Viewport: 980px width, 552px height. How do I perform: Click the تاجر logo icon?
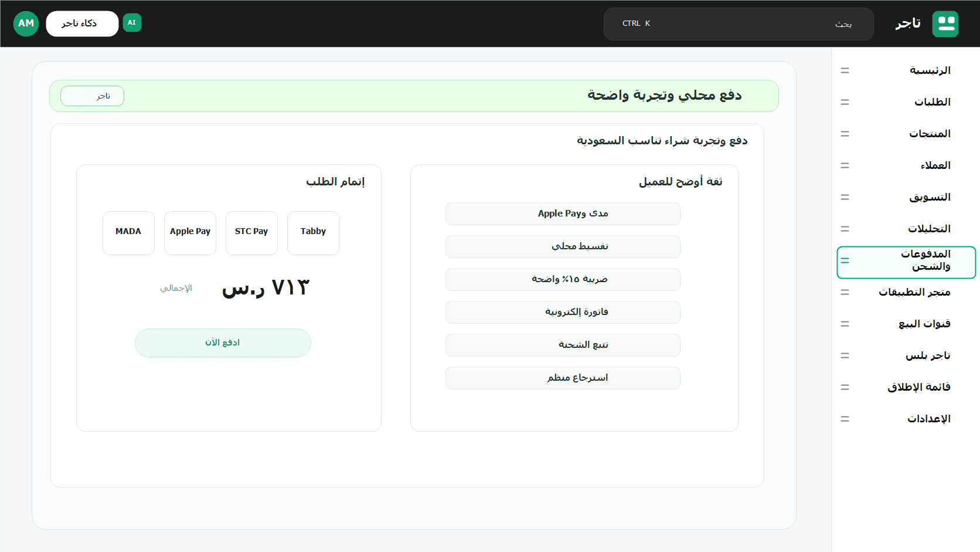pyautogui.click(x=945, y=24)
